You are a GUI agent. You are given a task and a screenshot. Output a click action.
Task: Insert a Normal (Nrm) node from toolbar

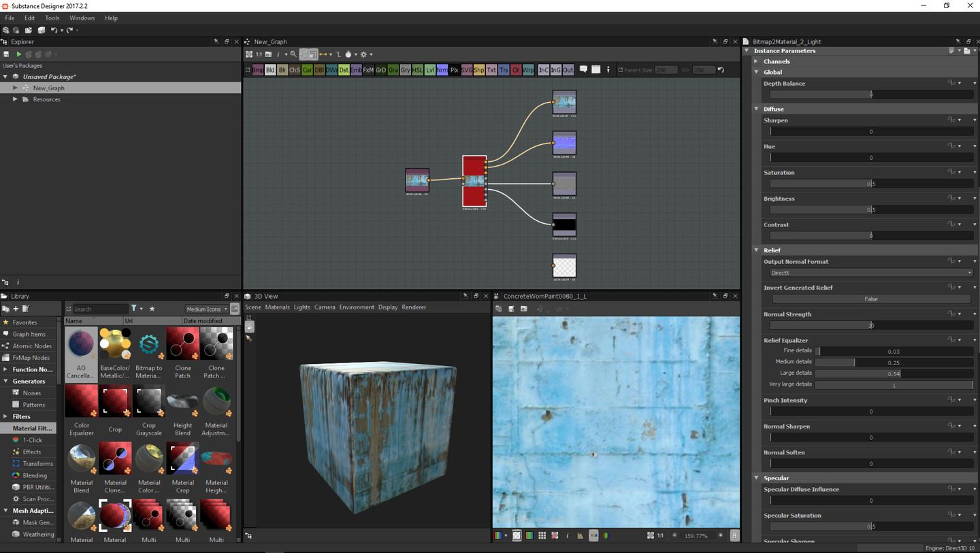click(x=442, y=70)
